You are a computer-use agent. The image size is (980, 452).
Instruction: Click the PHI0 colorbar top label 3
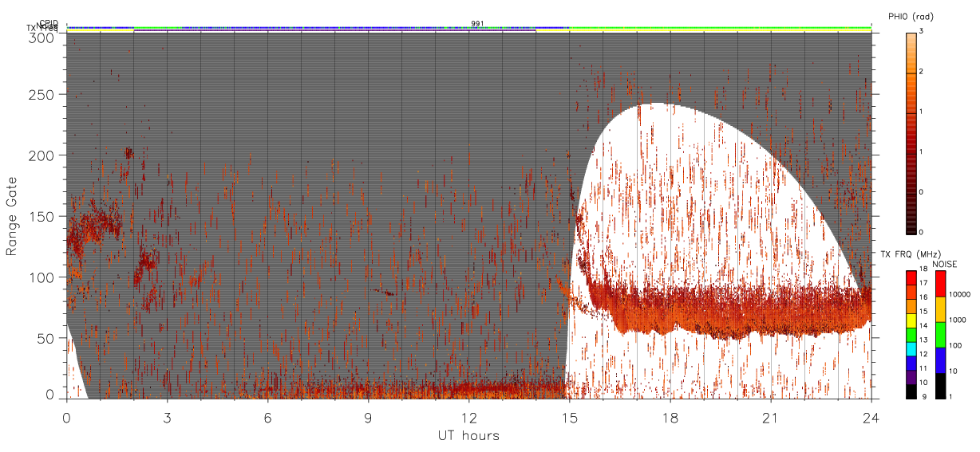click(x=923, y=31)
